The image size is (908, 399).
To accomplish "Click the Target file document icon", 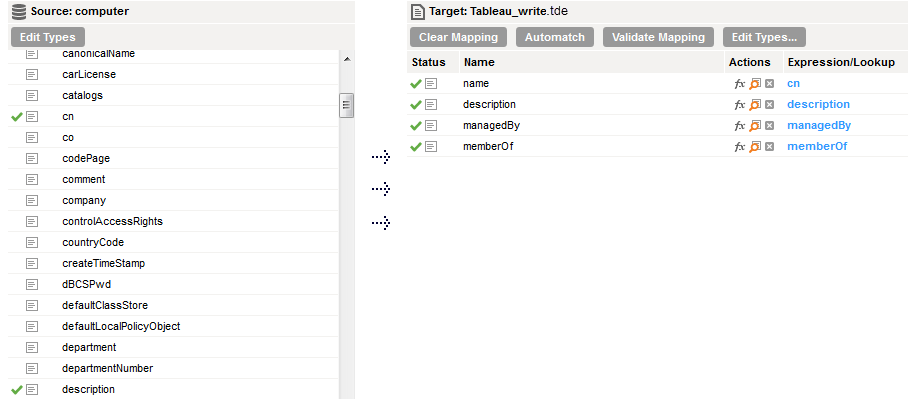I will click(418, 11).
